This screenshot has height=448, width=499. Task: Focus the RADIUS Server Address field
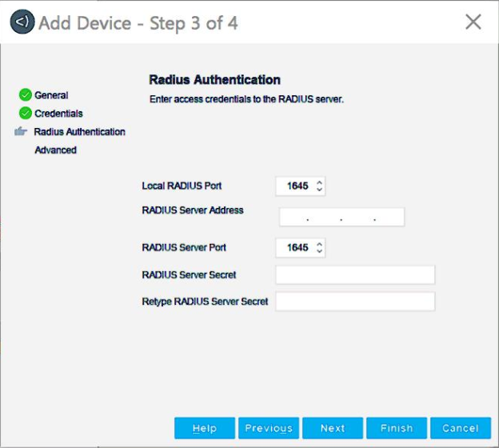coord(341,218)
